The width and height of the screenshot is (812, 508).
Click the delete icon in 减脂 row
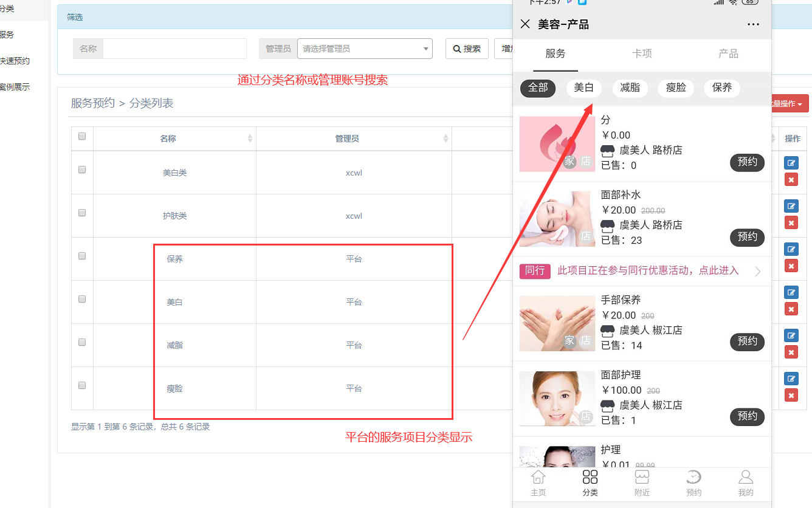coord(791,352)
